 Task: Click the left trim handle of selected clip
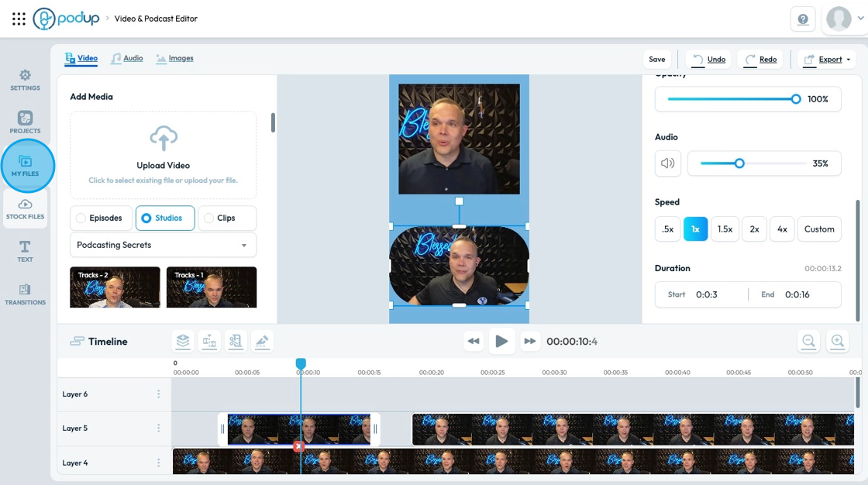coord(222,429)
